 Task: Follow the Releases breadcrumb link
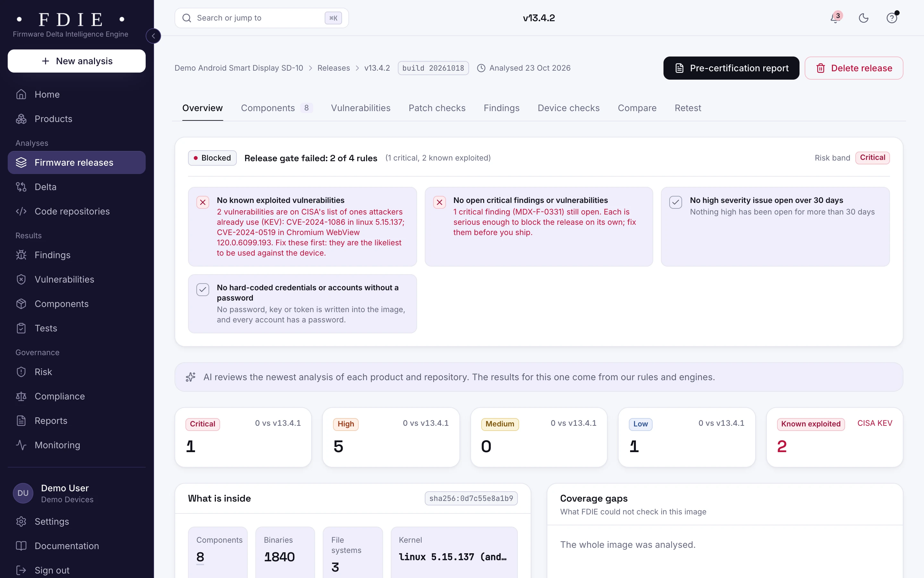pos(333,68)
